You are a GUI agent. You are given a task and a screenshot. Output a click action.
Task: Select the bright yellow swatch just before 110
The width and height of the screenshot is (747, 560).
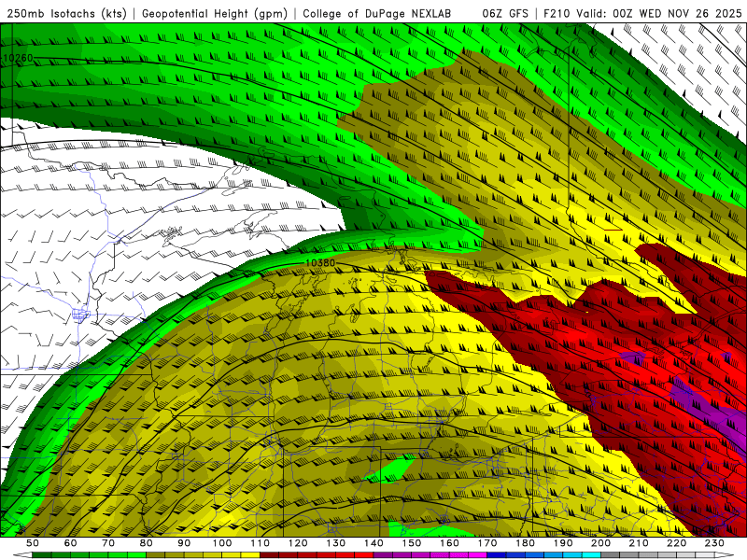click(250, 554)
